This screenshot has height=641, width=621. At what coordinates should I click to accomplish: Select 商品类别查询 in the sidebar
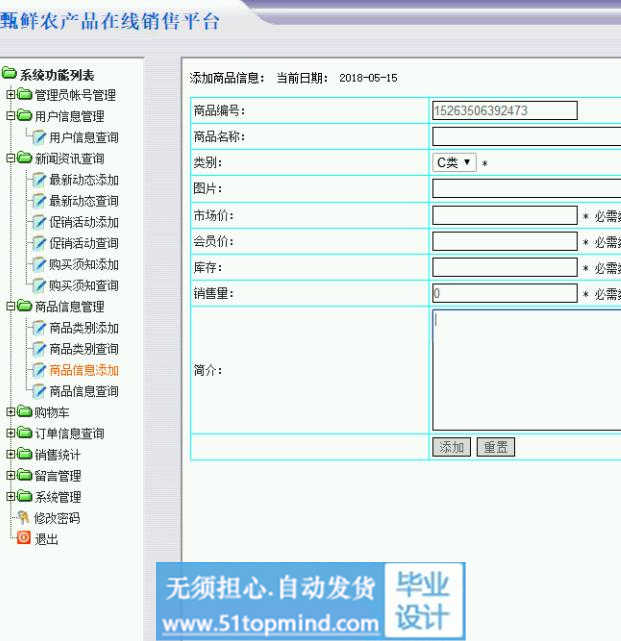83,349
